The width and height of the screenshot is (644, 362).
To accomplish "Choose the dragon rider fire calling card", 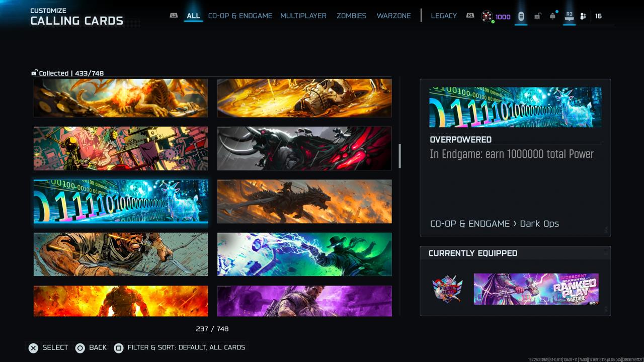I will pos(304,201).
